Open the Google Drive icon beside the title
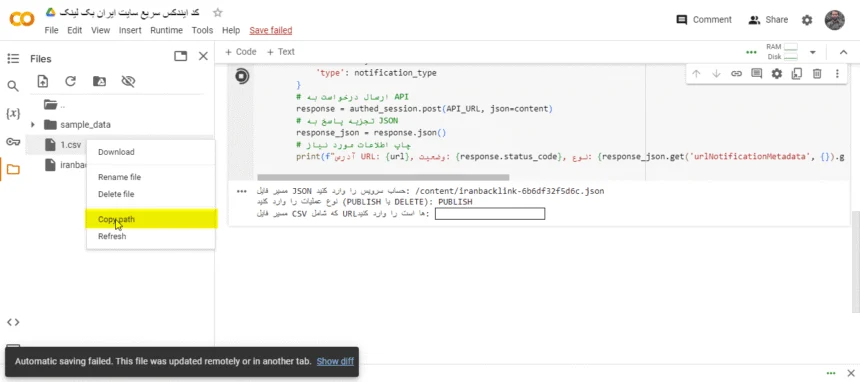 coord(50,12)
